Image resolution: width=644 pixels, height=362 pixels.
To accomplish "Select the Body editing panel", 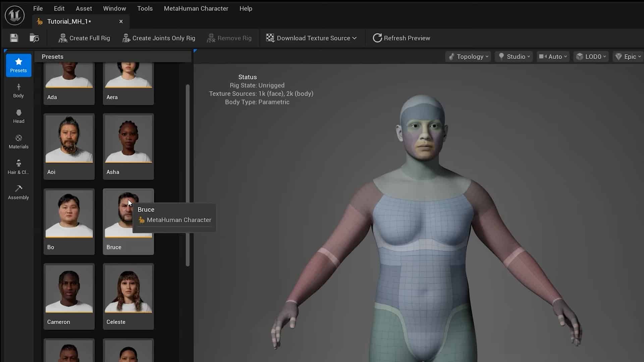I will coord(18,90).
